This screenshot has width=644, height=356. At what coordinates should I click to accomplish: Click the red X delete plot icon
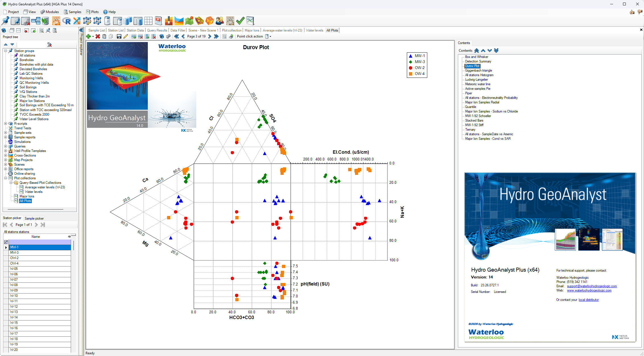click(98, 36)
